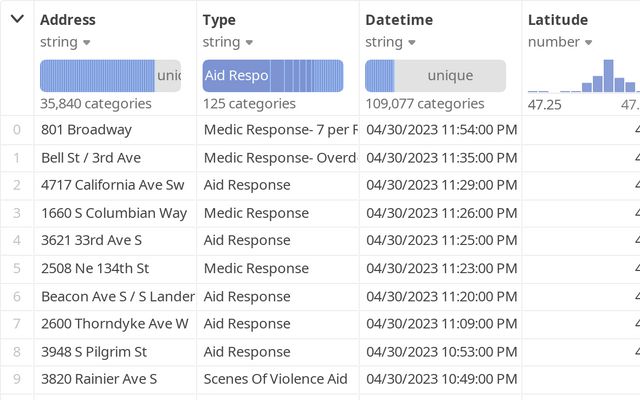The image size is (640, 400).
Task: Click the '35,840 categories' label under Address
Action: [96, 103]
